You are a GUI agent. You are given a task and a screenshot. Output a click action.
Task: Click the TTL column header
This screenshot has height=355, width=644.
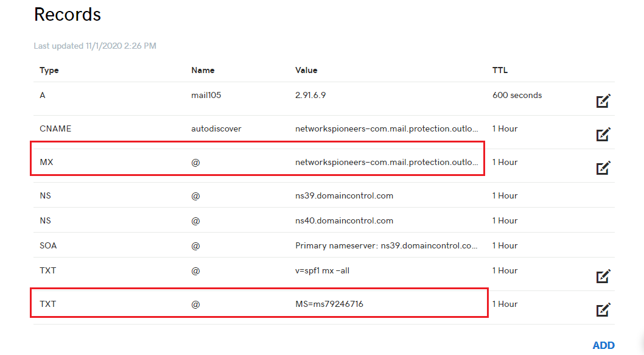pos(500,70)
